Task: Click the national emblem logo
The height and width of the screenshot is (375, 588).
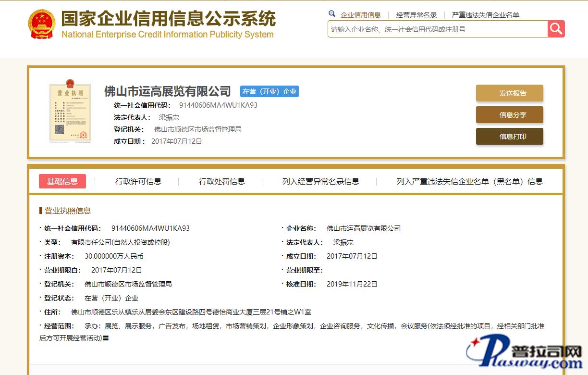Action: coord(42,24)
